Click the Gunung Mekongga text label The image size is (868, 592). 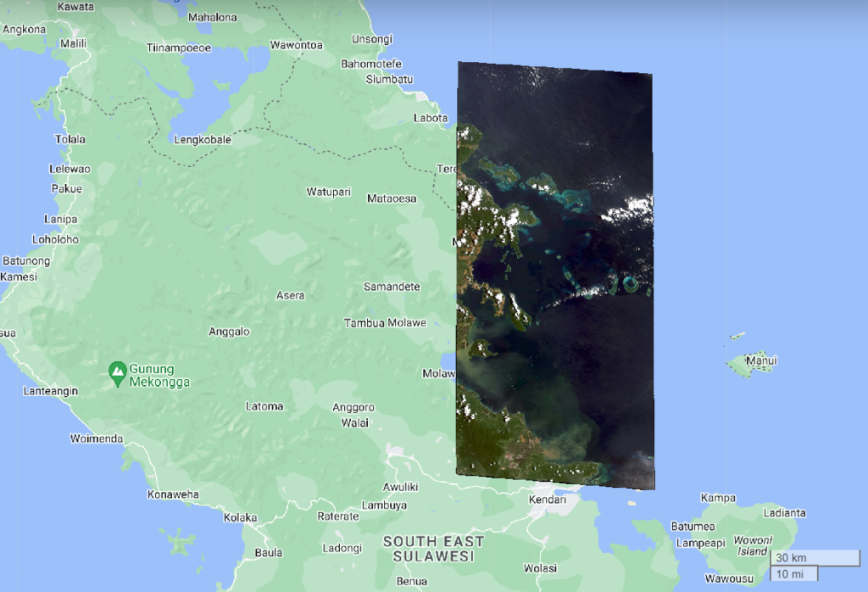point(159,376)
